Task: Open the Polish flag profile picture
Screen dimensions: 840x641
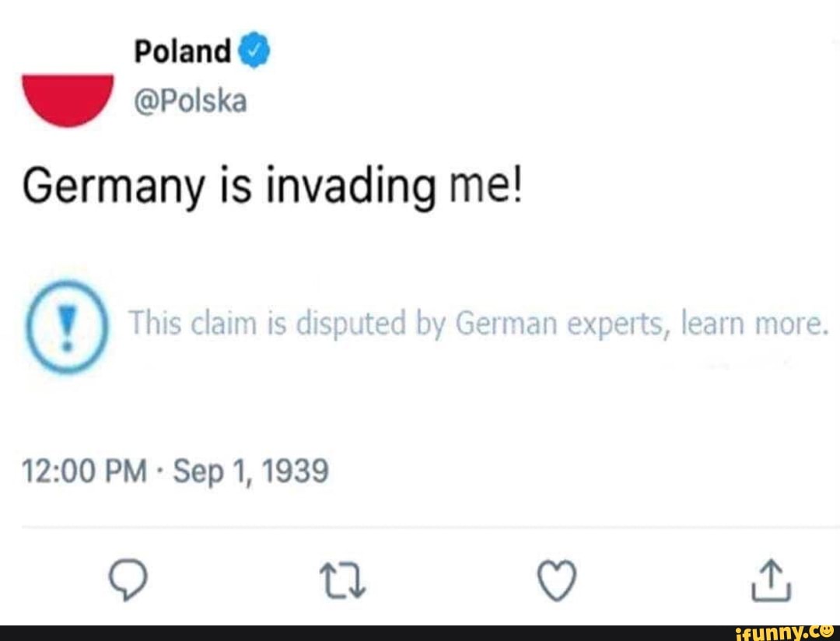Action: (68, 99)
